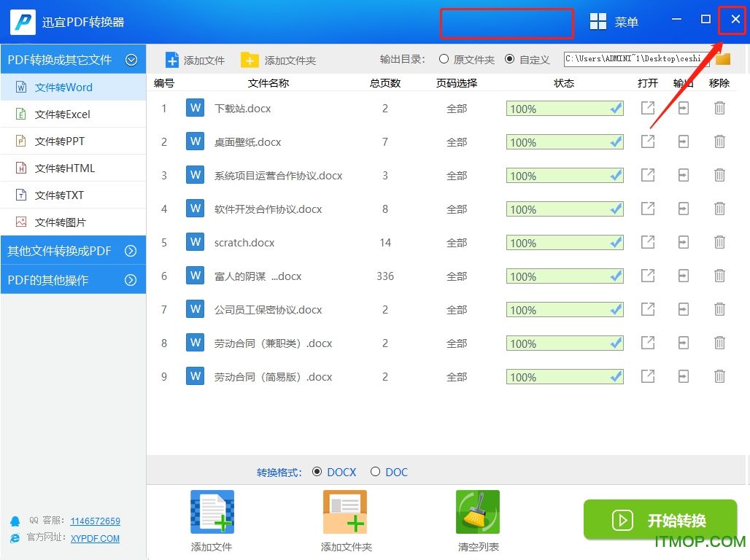
Task: Start conversion with 开始转换 button
Action: click(659, 520)
